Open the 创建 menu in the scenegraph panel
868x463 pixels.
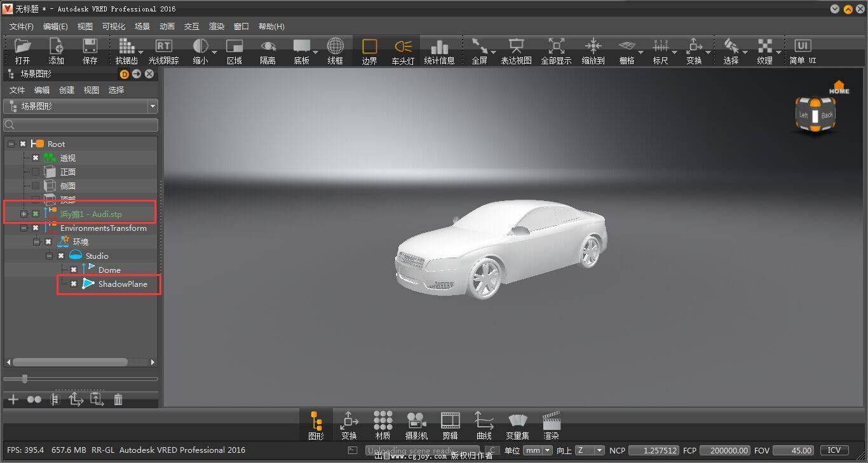click(x=67, y=90)
